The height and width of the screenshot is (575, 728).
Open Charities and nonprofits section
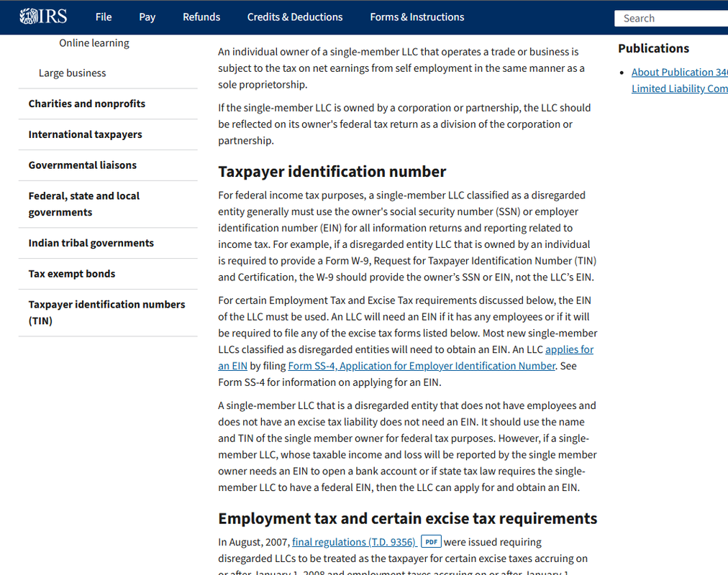[x=87, y=104]
